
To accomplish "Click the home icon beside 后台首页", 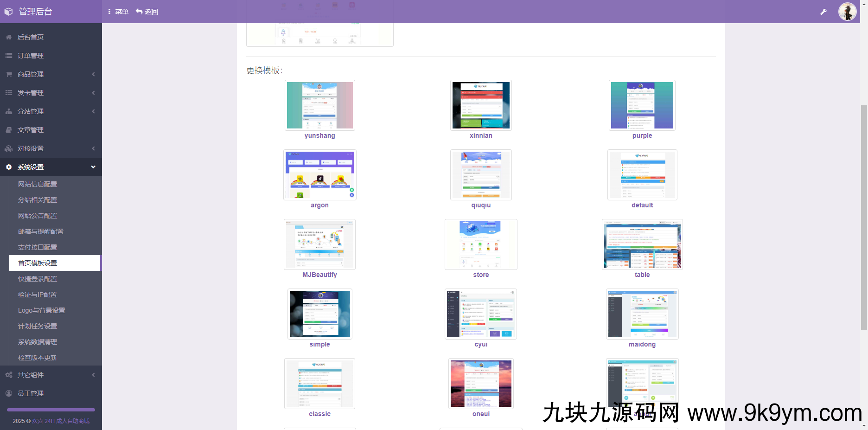I will click(x=8, y=37).
